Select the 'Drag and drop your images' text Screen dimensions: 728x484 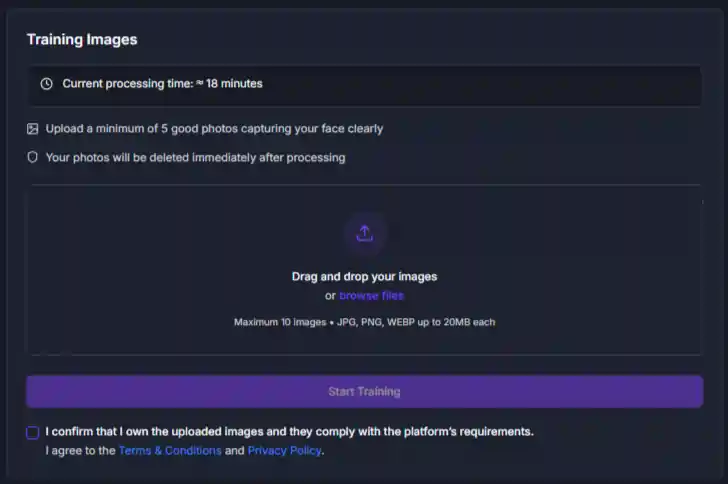click(364, 277)
